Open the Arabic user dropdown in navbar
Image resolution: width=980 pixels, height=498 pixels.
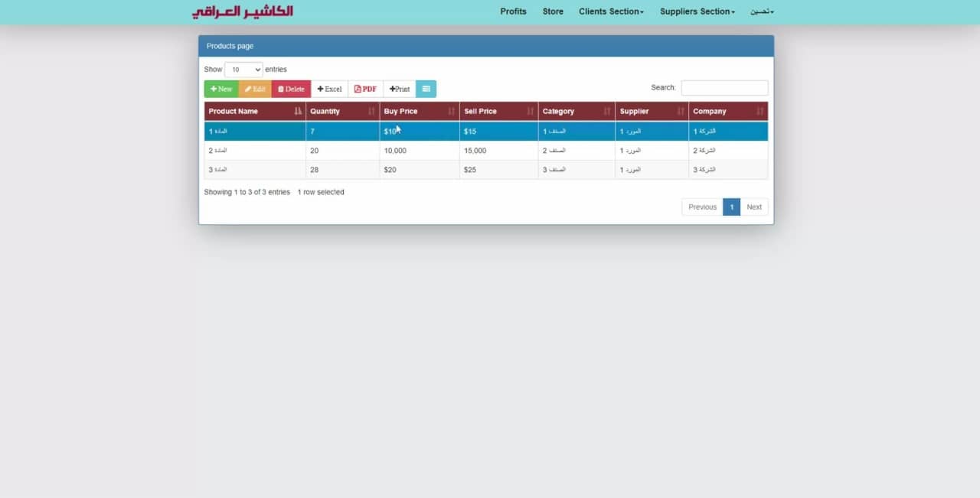click(x=762, y=11)
